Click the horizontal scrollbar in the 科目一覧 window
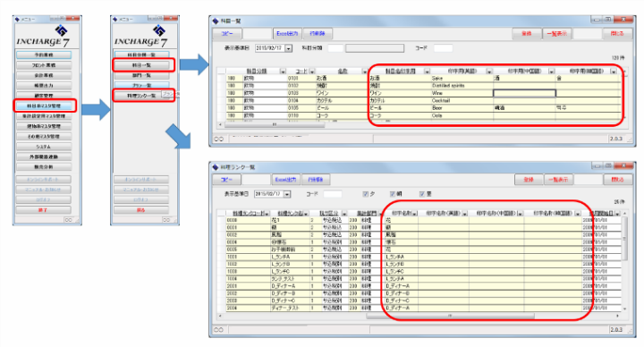 pyautogui.click(x=275, y=124)
